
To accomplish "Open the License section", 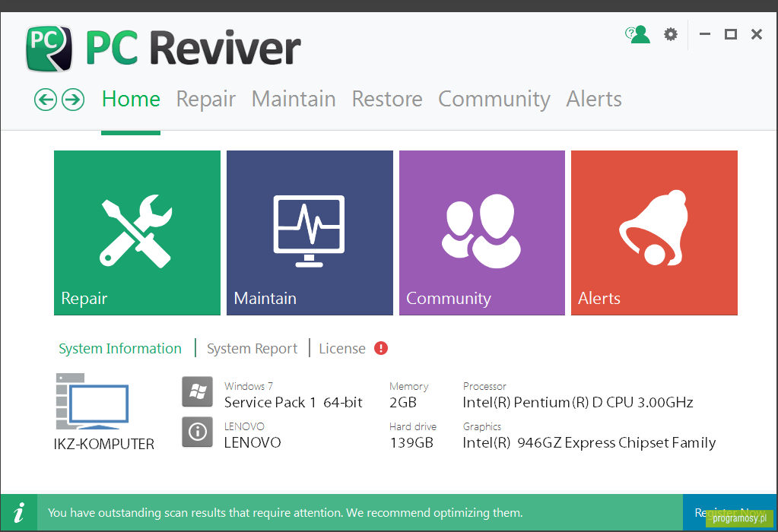I will point(342,349).
